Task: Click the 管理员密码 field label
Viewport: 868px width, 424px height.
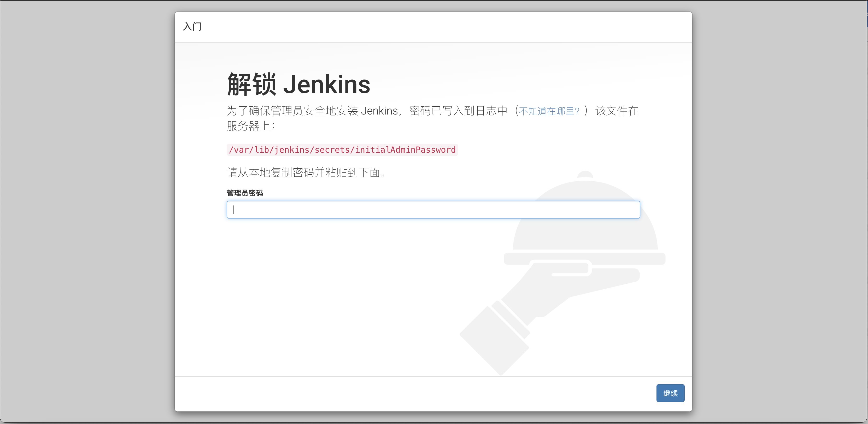Action: point(245,193)
